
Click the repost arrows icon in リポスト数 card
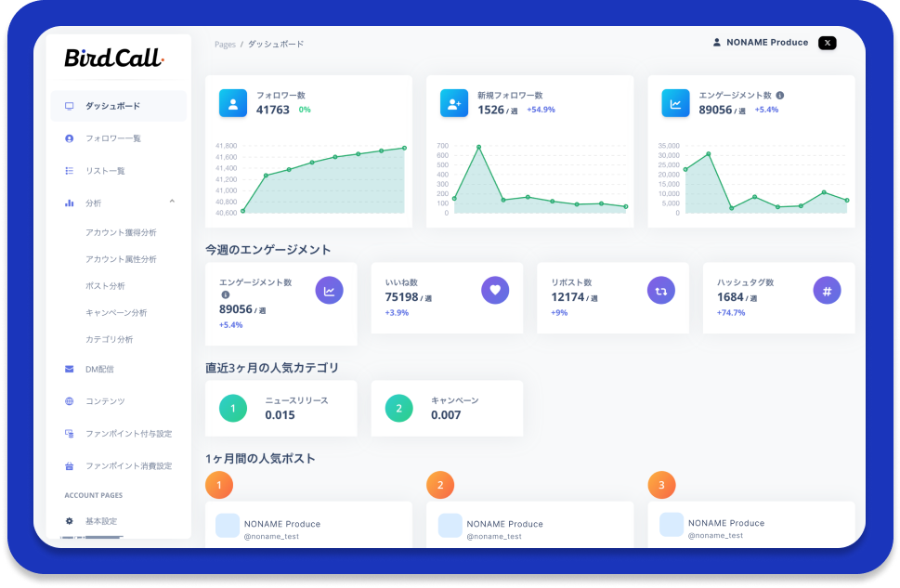(660, 290)
